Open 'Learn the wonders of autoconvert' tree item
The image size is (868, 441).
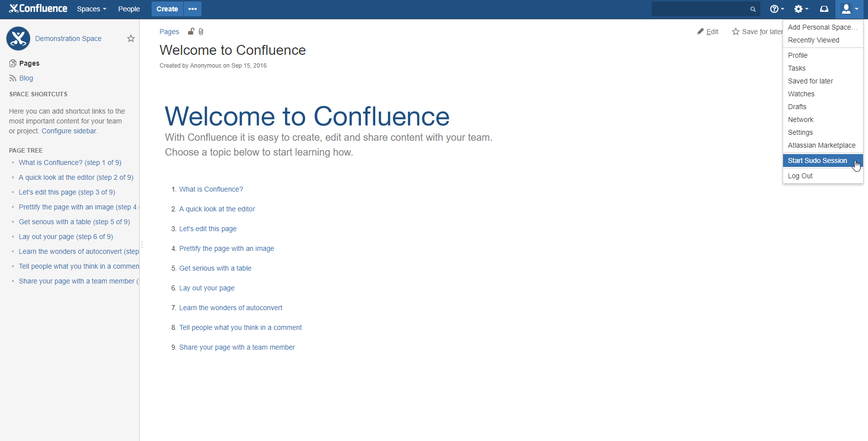click(x=79, y=251)
